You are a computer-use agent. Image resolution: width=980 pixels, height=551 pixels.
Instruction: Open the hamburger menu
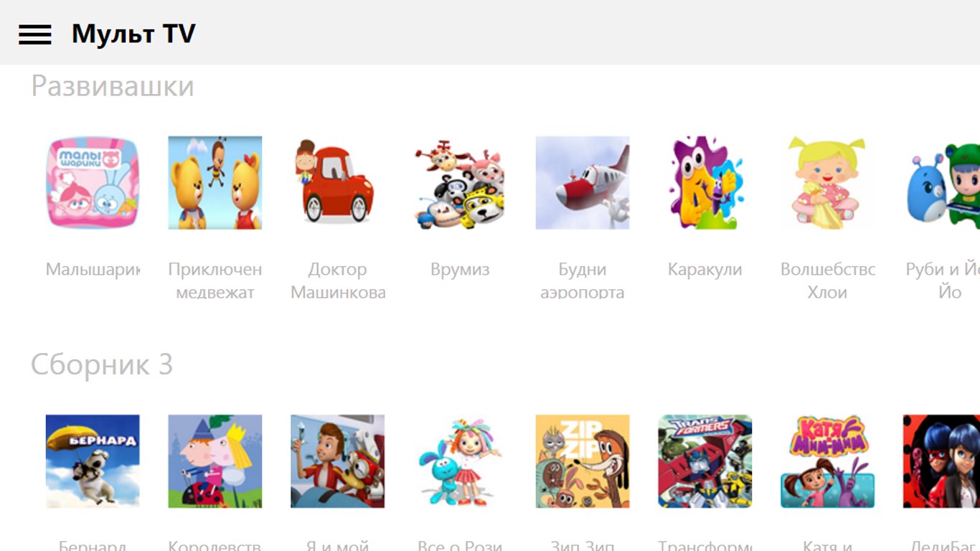34,34
